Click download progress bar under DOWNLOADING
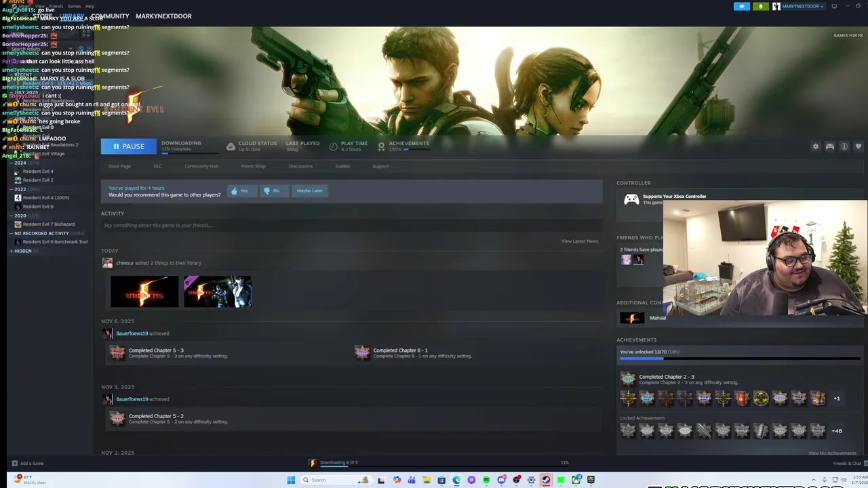Viewport: 868px width, 488px height. coord(191,153)
